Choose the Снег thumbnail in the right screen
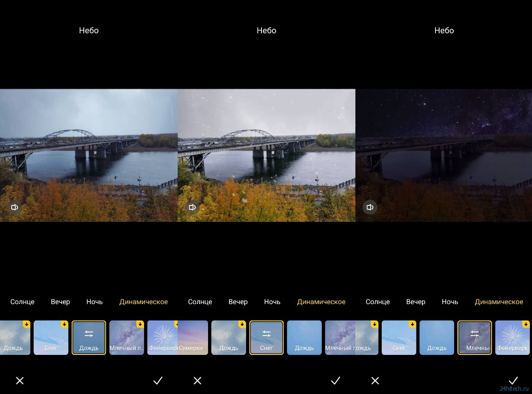532x394 pixels. tap(399, 338)
